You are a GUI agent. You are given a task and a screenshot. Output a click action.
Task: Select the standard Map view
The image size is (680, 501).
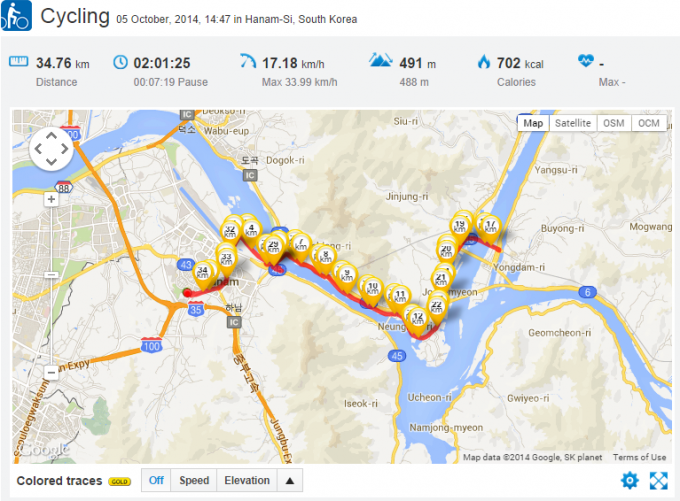tap(534, 123)
